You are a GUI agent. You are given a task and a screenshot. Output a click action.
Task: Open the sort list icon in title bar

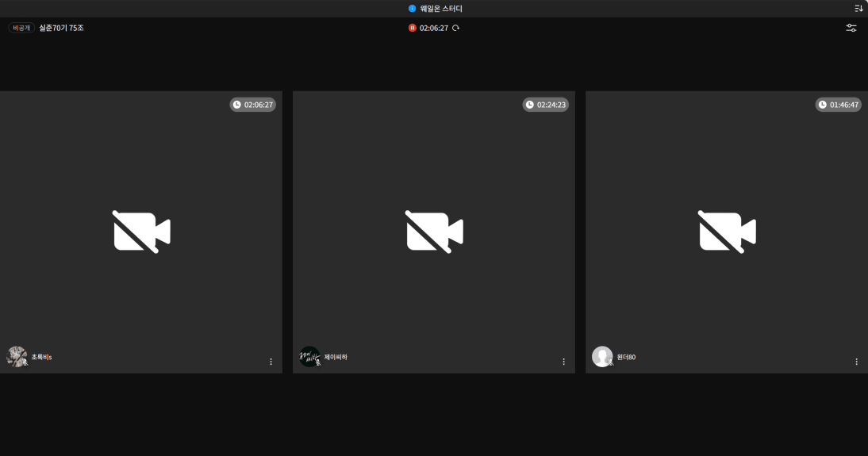click(x=858, y=8)
